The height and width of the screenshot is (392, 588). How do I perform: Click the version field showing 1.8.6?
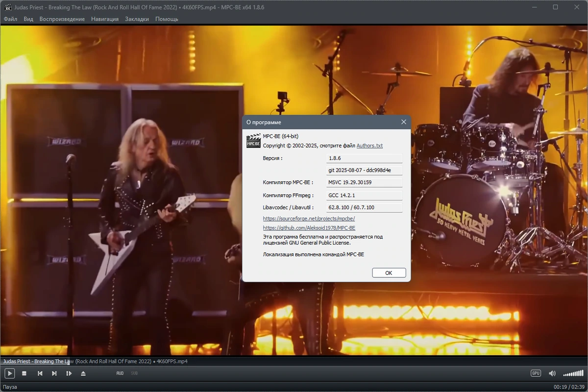tap(364, 158)
